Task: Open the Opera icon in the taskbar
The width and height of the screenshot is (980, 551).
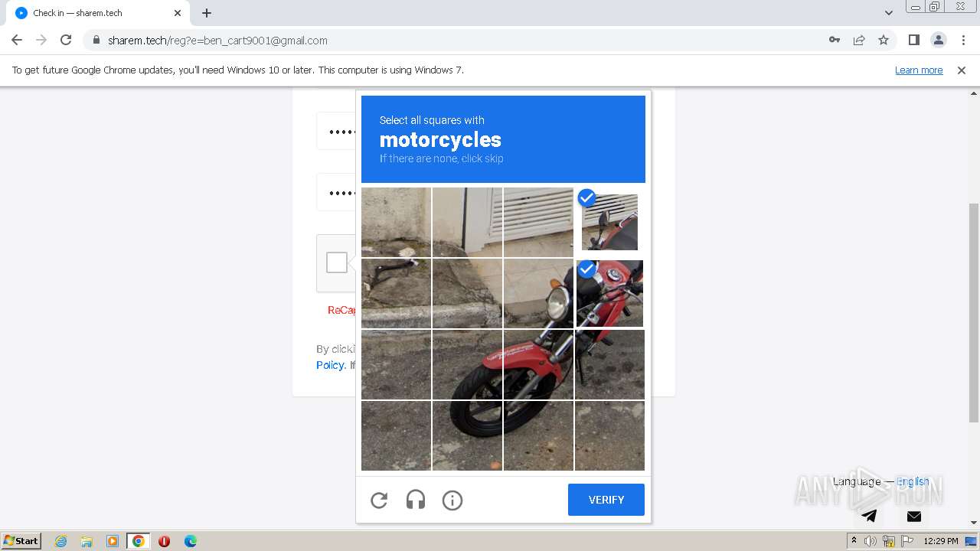Action: pos(164,541)
